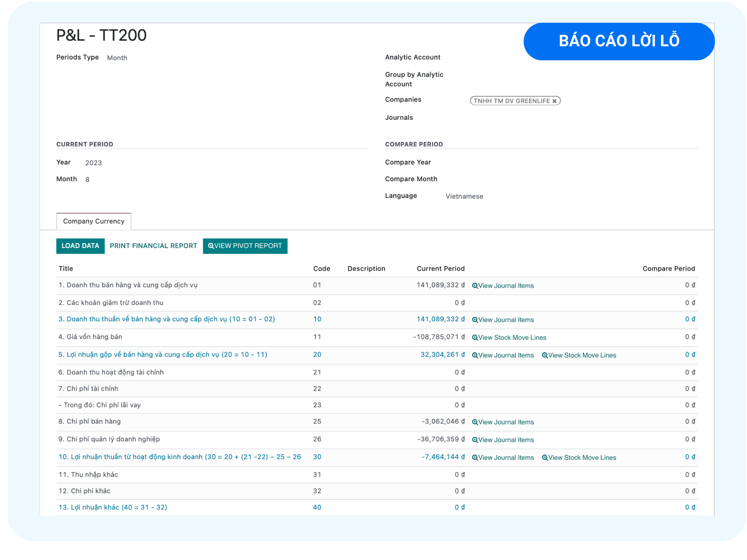747x560 pixels.
Task: Click PRINT FINANCIAL REPORT
Action: click(153, 246)
